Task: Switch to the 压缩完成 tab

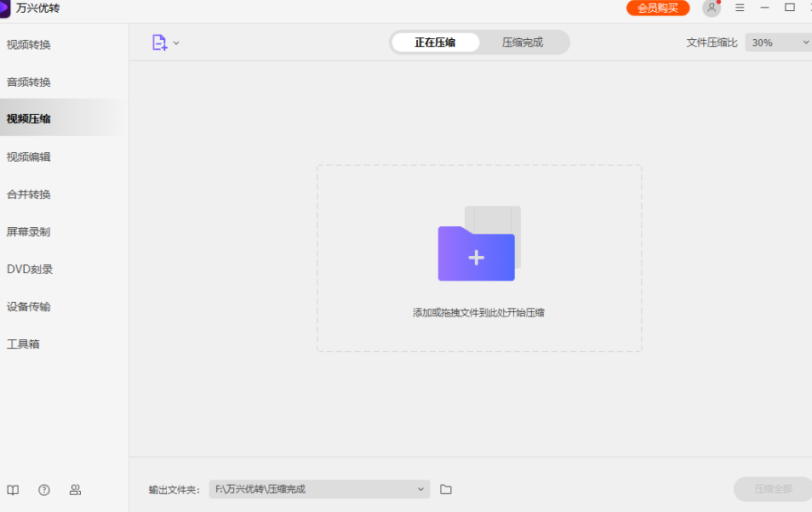Action: 522,43
